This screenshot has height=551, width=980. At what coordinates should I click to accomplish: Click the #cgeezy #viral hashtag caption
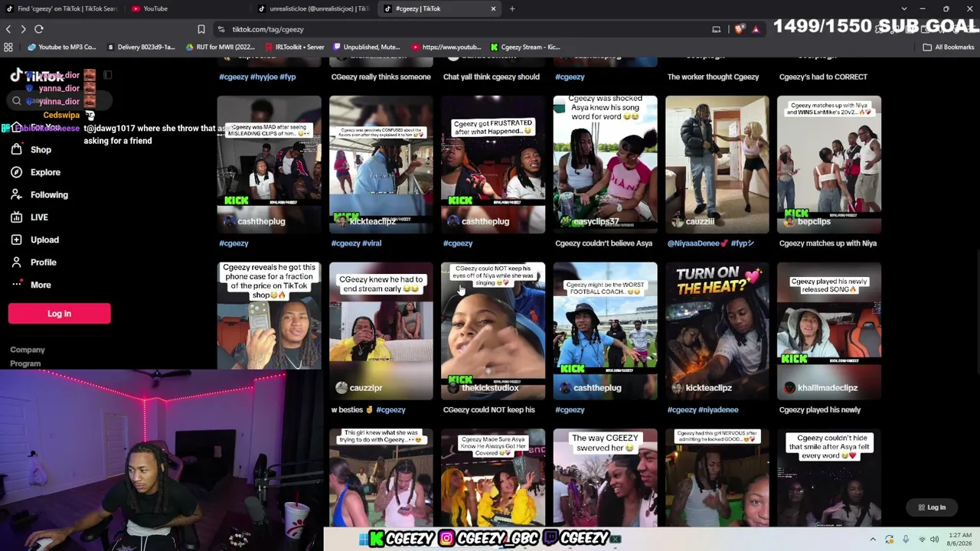[356, 243]
